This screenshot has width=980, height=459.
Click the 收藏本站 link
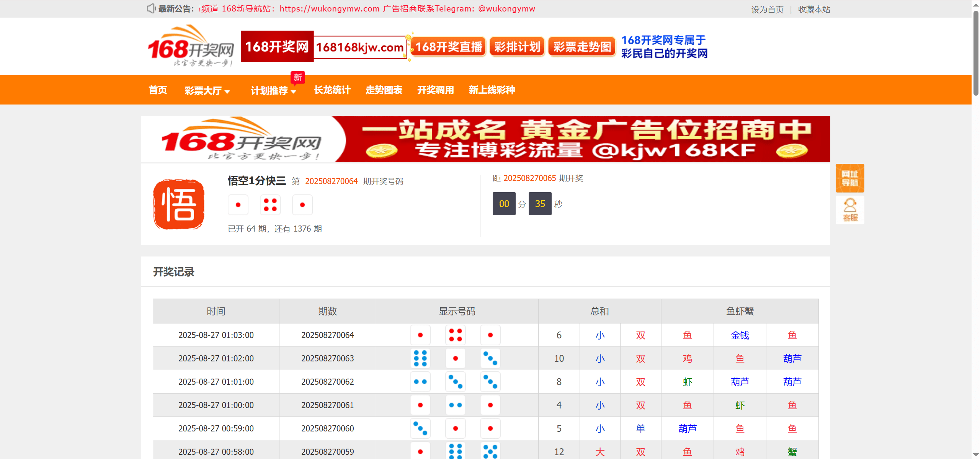click(814, 9)
